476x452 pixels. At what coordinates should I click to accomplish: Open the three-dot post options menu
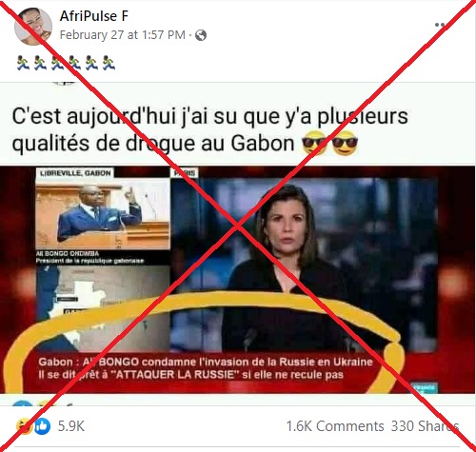pyautogui.click(x=440, y=25)
